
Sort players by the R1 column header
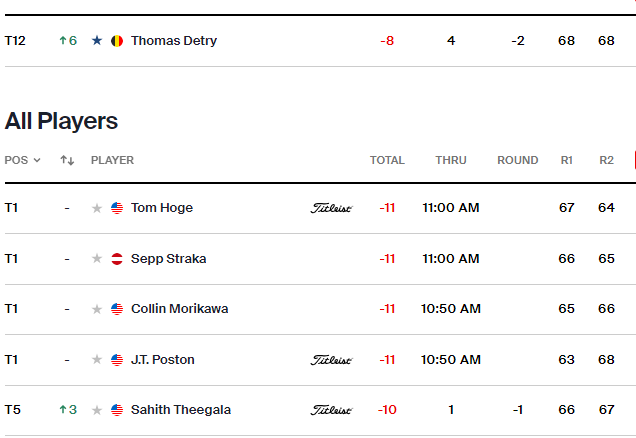point(567,160)
